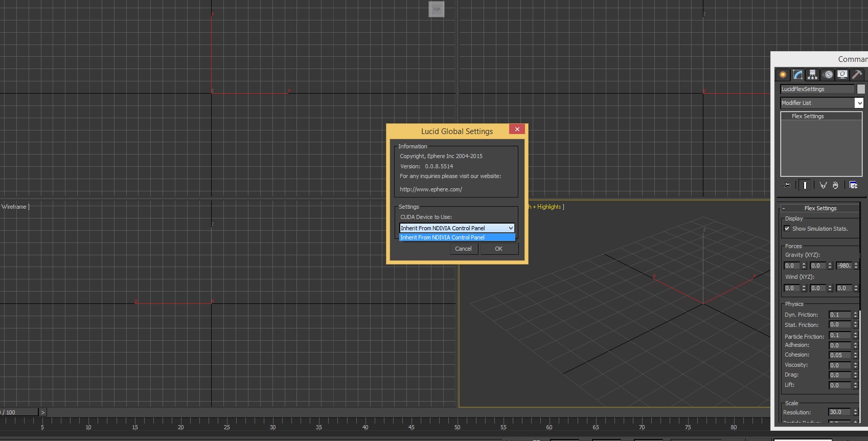
Task: Uncheck Show Simulation Stats checkbox
Action: click(x=787, y=229)
